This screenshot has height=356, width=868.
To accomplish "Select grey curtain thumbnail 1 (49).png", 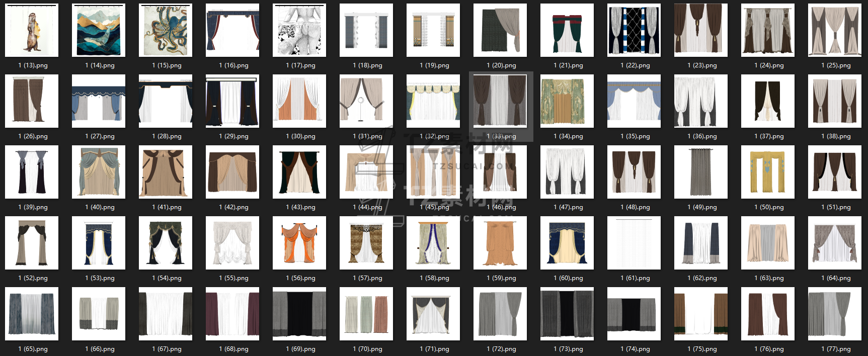I will 701,172.
